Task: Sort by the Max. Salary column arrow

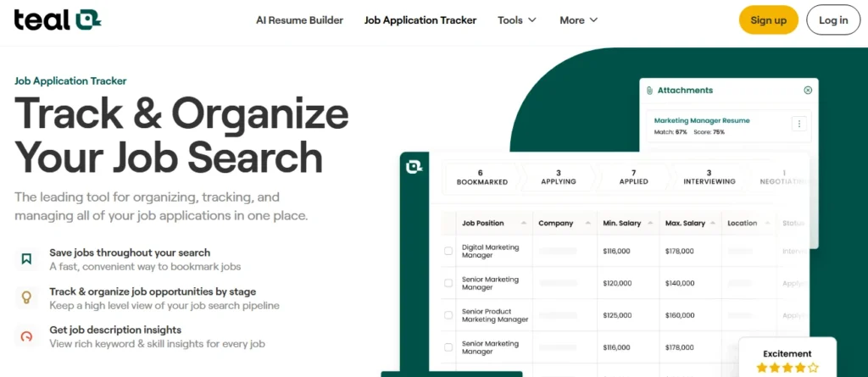Action: pyautogui.click(x=713, y=223)
